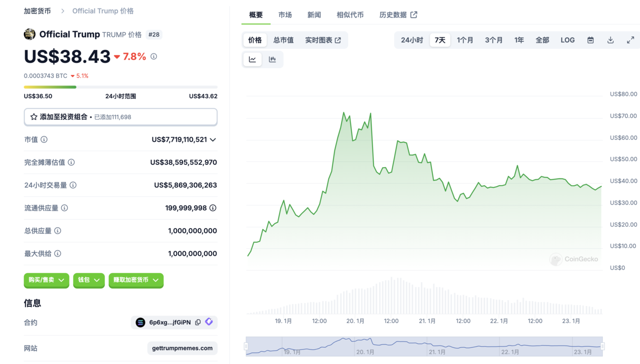Switch to the 概要 tab
Viewport: 640px width, 364px height.
click(256, 15)
